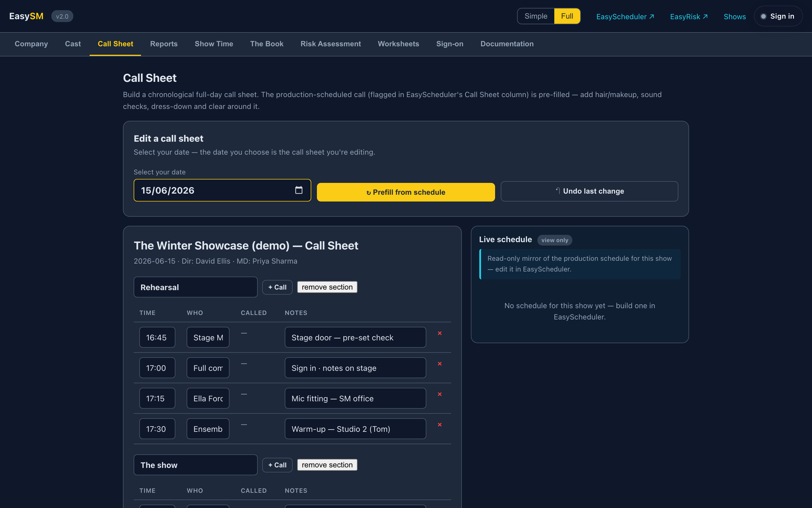Click the Read-only mirror info note
Screen dimensions: 812x508
click(x=580, y=264)
